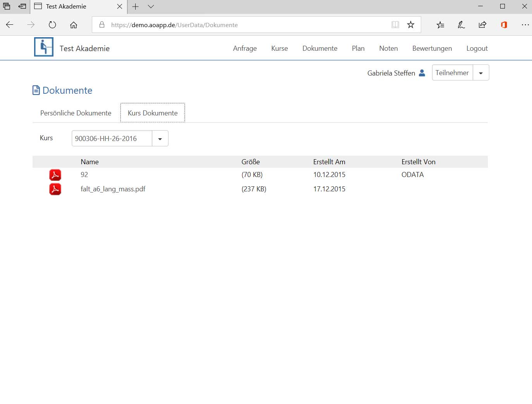Click the Teilnehmer role field

(x=452, y=73)
